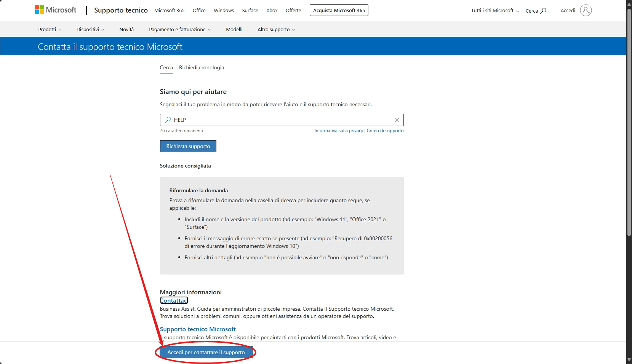This screenshot has width=632, height=364.
Task: Click the Microsoft logo
Action: pos(56,10)
